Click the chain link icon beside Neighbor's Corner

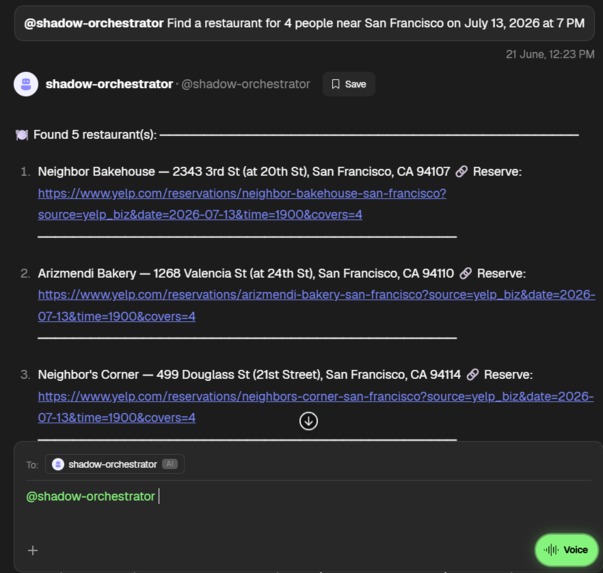(x=472, y=375)
